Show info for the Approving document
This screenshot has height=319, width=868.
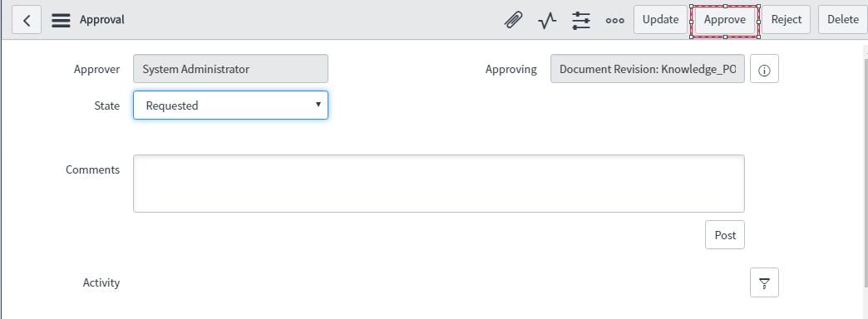click(x=764, y=69)
